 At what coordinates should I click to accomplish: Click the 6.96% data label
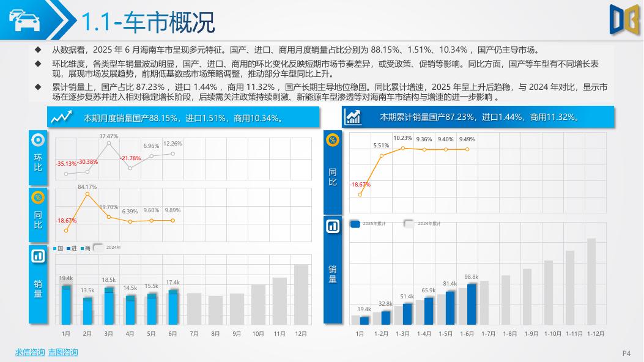coord(151,146)
